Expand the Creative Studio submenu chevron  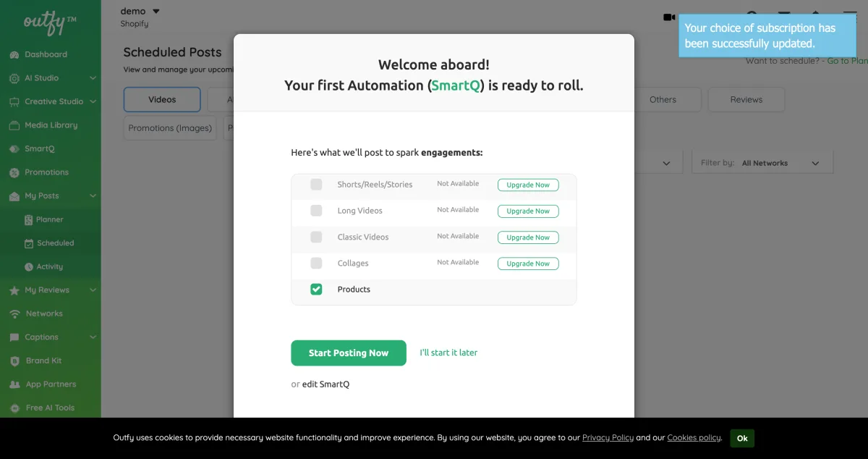(93, 102)
